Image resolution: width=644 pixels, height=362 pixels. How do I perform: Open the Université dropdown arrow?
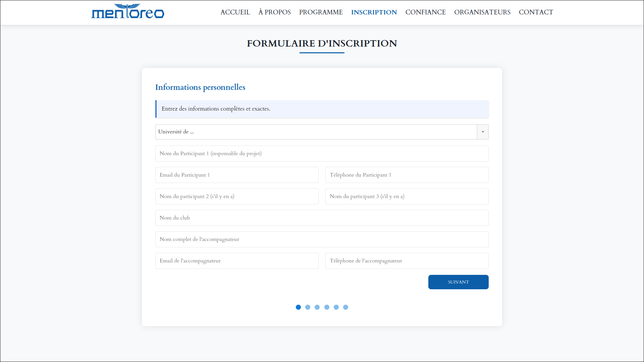(x=483, y=132)
